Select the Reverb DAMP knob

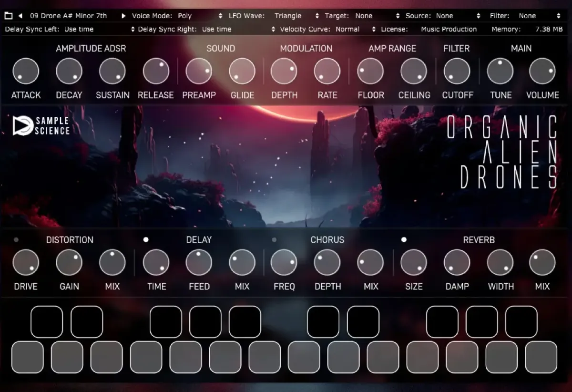[457, 262]
